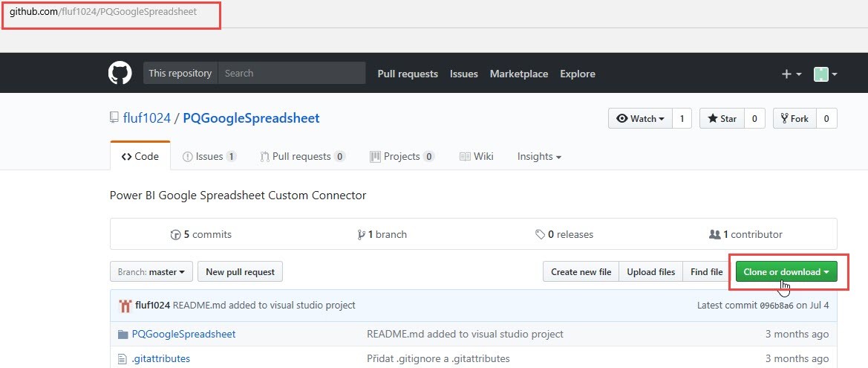This screenshot has width=868, height=368.
Task: Open Pull requests in top navigation
Action: coord(408,74)
